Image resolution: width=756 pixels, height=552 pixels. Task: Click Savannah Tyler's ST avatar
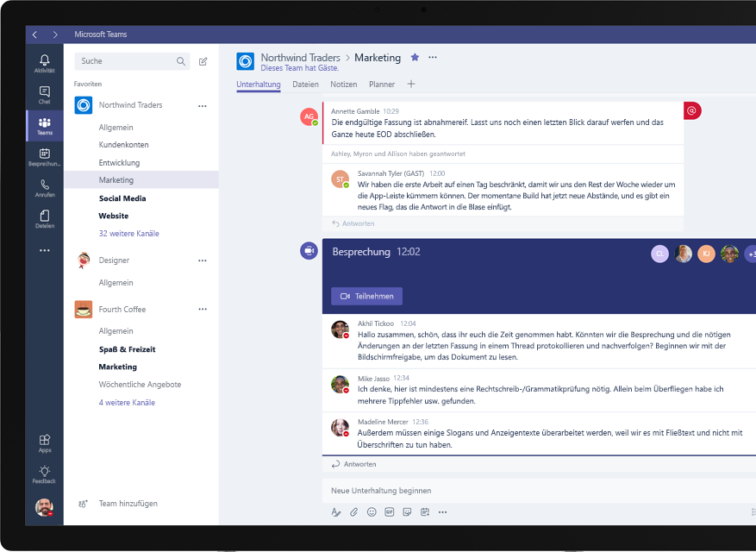[x=341, y=179]
